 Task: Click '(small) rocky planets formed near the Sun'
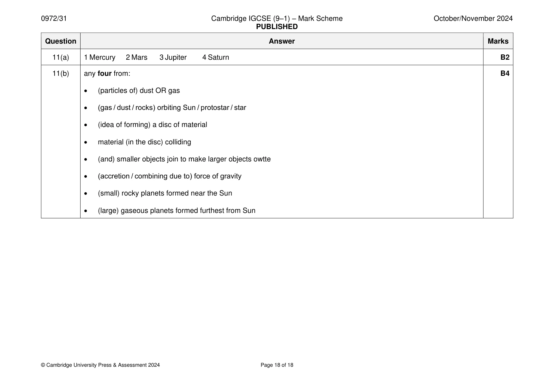pyautogui.click(x=165, y=193)
